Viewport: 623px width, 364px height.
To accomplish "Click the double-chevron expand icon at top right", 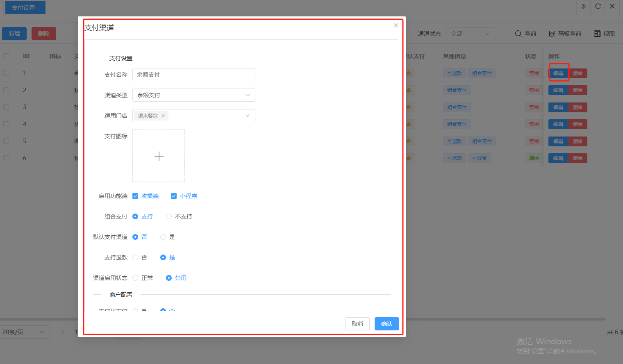I will coord(583,7).
